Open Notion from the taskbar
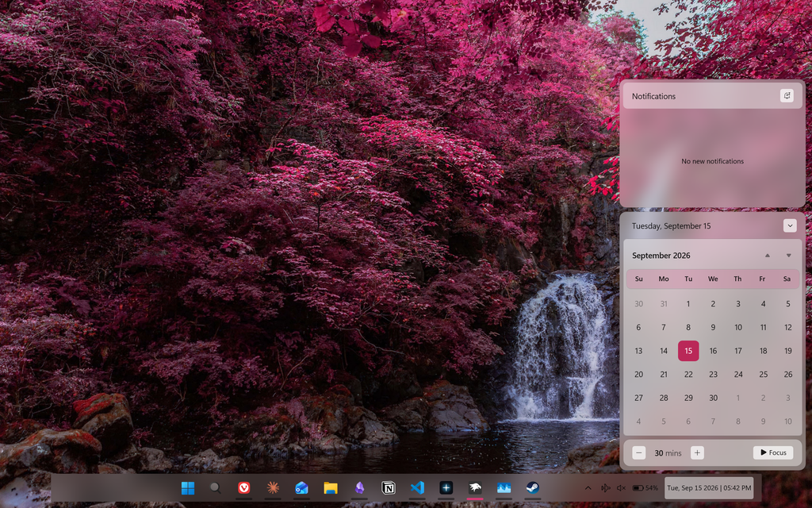 tap(388, 488)
